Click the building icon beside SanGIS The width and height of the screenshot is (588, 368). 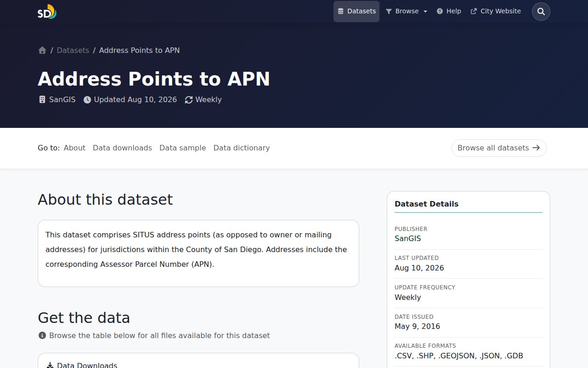[x=42, y=99]
